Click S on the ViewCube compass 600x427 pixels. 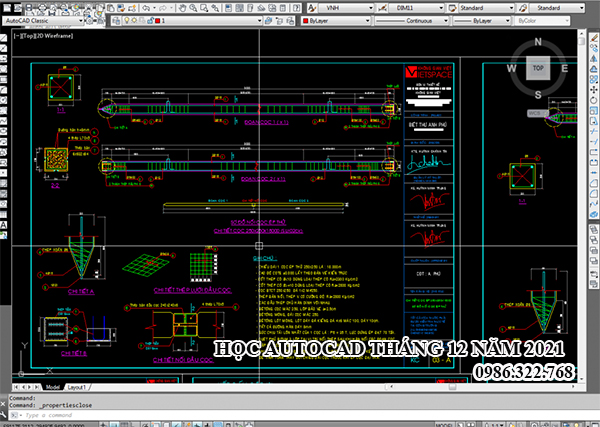pyautogui.click(x=538, y=95)
